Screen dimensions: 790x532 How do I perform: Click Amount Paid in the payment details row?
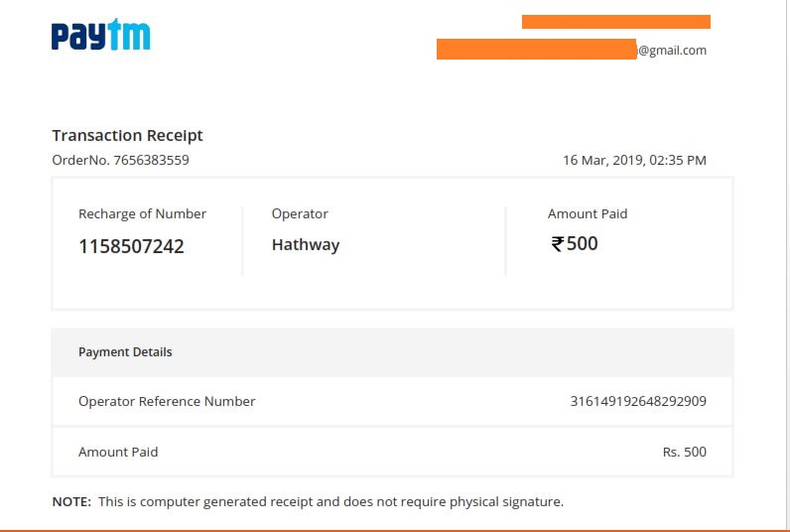coord(118,452)
